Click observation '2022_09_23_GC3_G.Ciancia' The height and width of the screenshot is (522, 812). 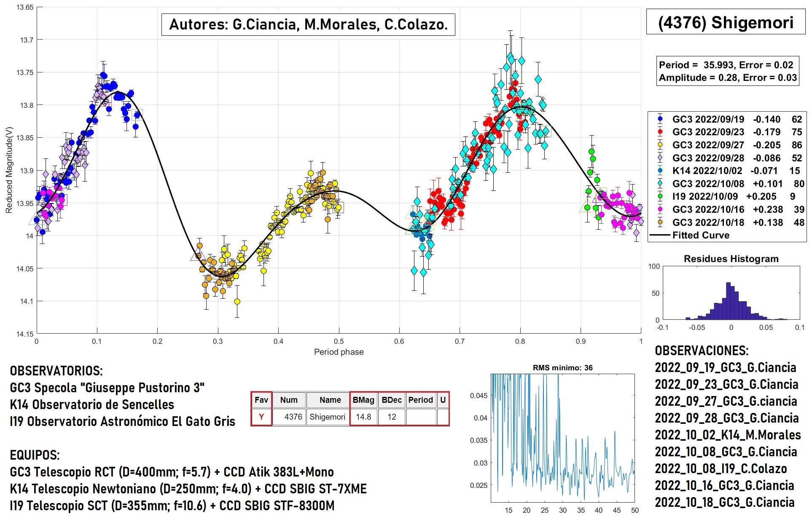pos(726,385)
